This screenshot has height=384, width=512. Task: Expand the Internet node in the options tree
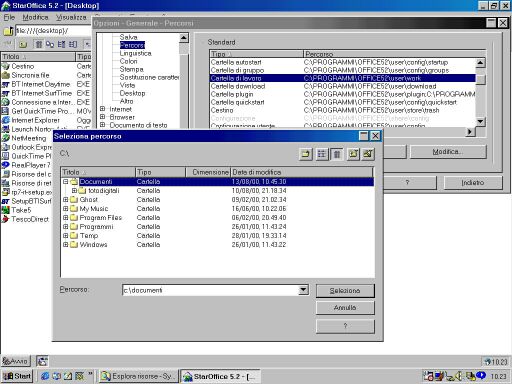click(103, 109)
